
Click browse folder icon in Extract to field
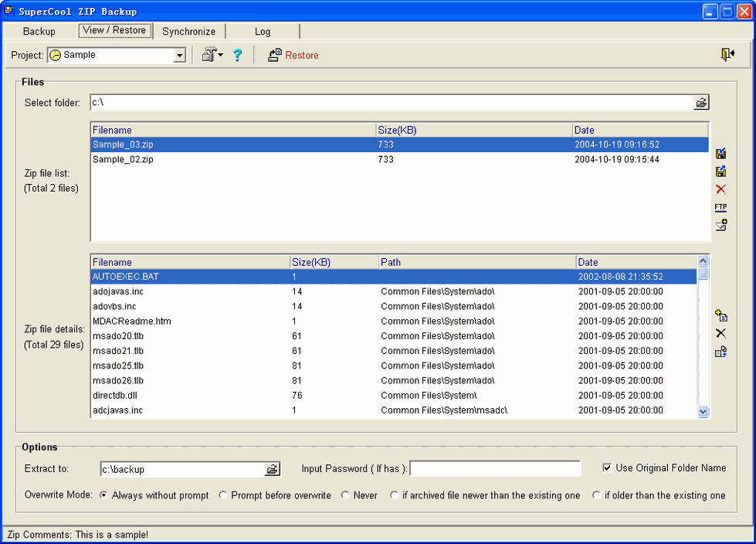tap(273, 469)
